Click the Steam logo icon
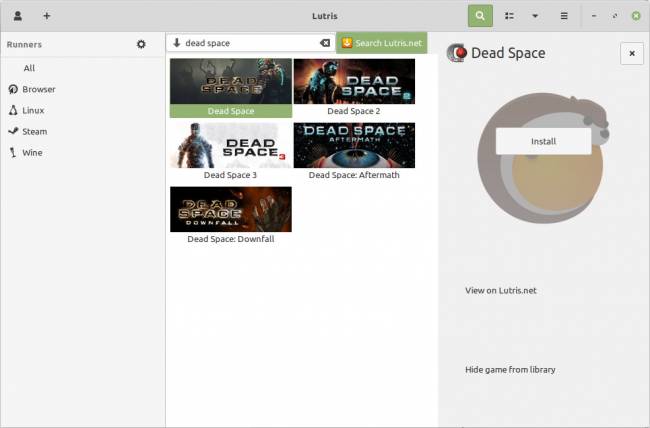 point(13,131)
